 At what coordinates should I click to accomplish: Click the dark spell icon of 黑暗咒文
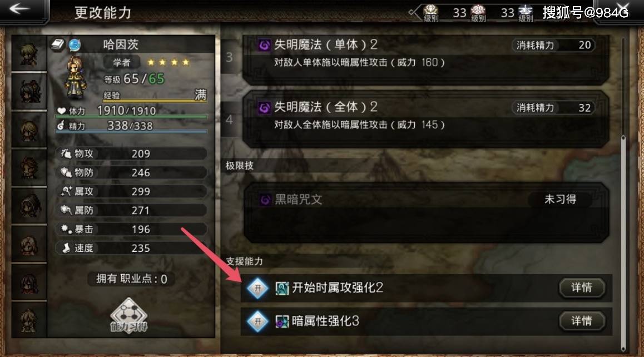coord(265,200)
